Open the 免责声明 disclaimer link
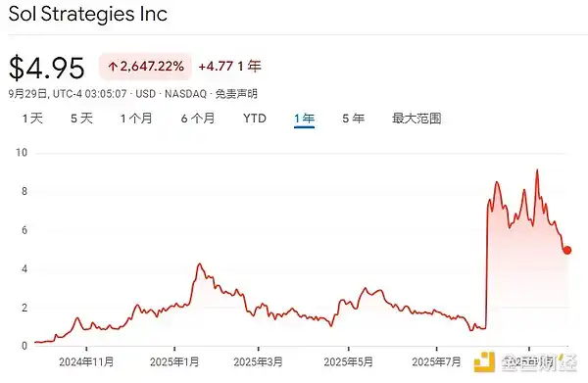 click(x=236, y=94)
